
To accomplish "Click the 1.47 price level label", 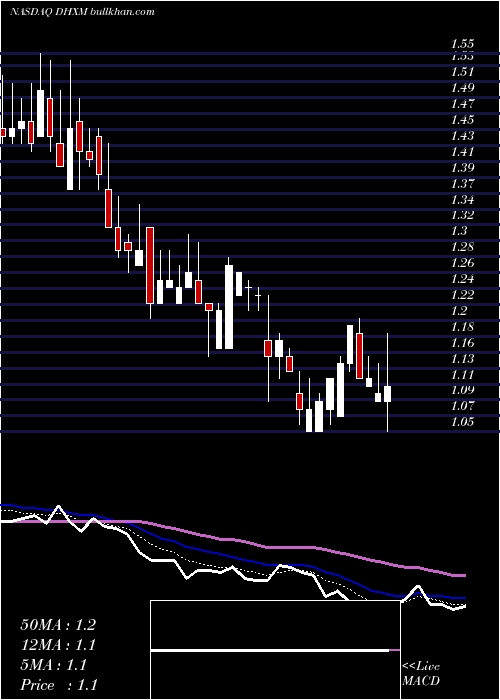I will point(462,104).
